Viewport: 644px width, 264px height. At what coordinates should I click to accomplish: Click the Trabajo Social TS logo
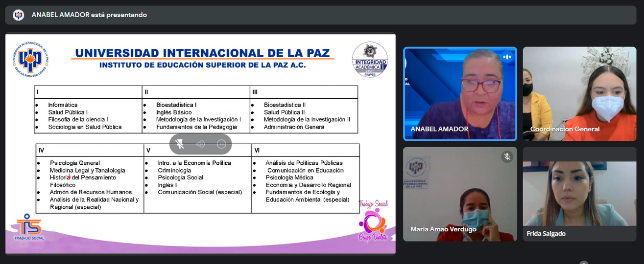pos(30,227)
